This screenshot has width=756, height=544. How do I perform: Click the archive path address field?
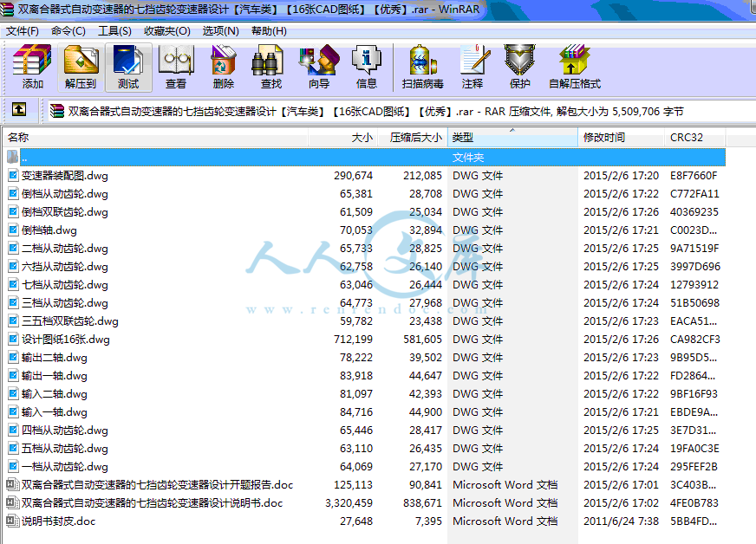(401, 111)
